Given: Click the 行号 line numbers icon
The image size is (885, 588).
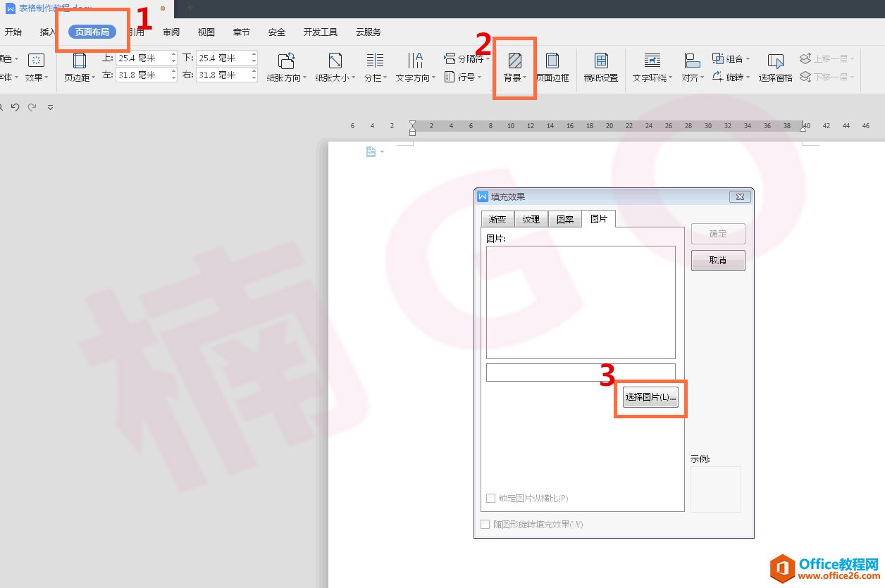Looking at the screenshot, I should coord(450,77).
